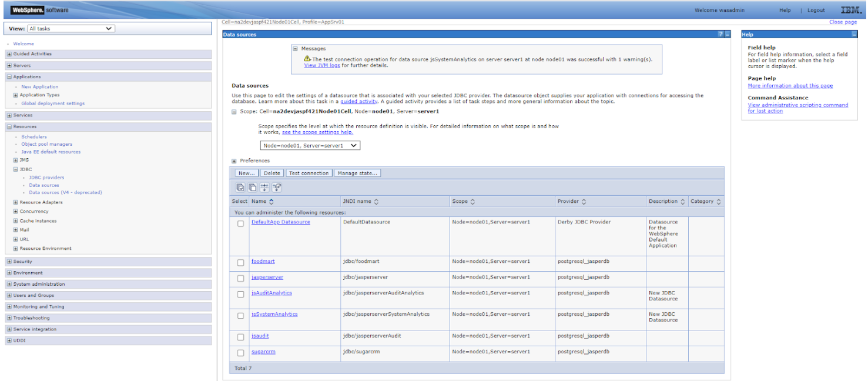Click the clear filter value icon

[276, 188]
